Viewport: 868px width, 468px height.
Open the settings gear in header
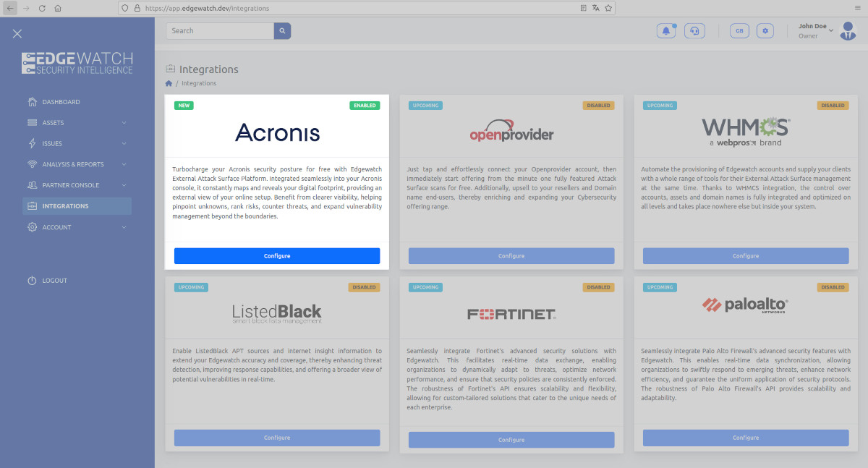765,31
